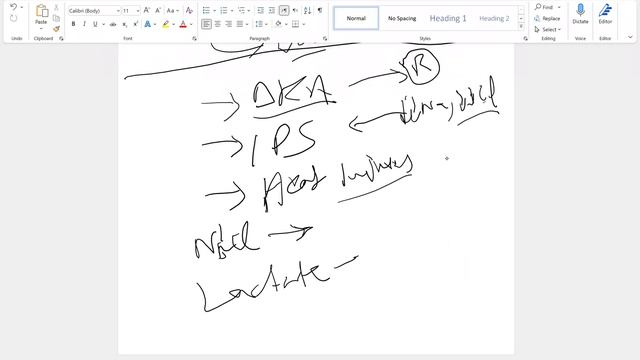Toggle Superscript formatting
Screen dimensions: 640x360
[x=136, y=24]
